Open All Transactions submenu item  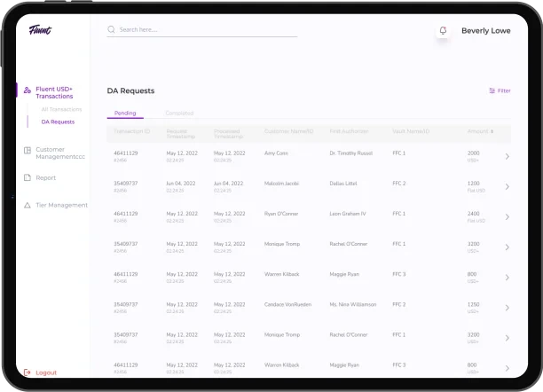click(x=61, y=109)
